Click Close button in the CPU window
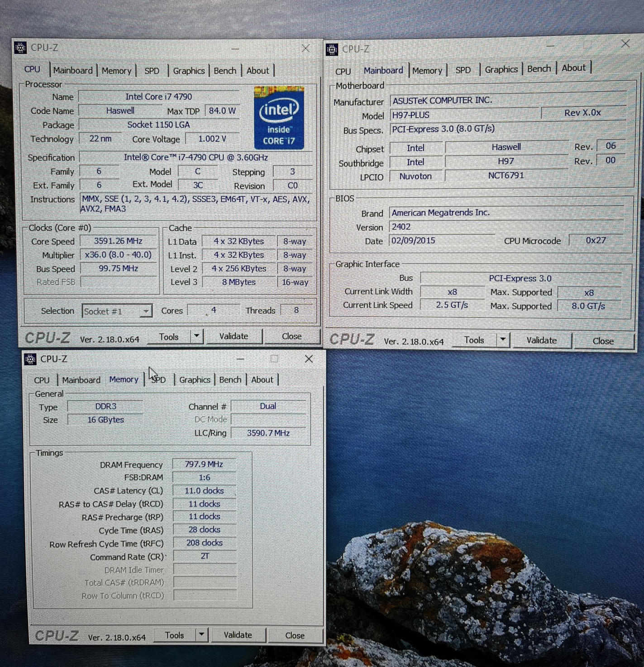Viewport: 644px width, 667px height. (x=291, y=336)
